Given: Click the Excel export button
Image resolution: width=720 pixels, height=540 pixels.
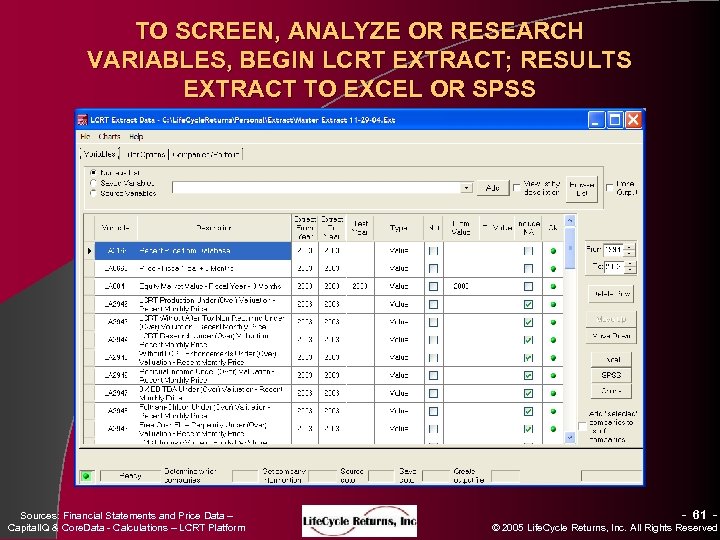Looking at the screenshot, I should coord(611,359).
